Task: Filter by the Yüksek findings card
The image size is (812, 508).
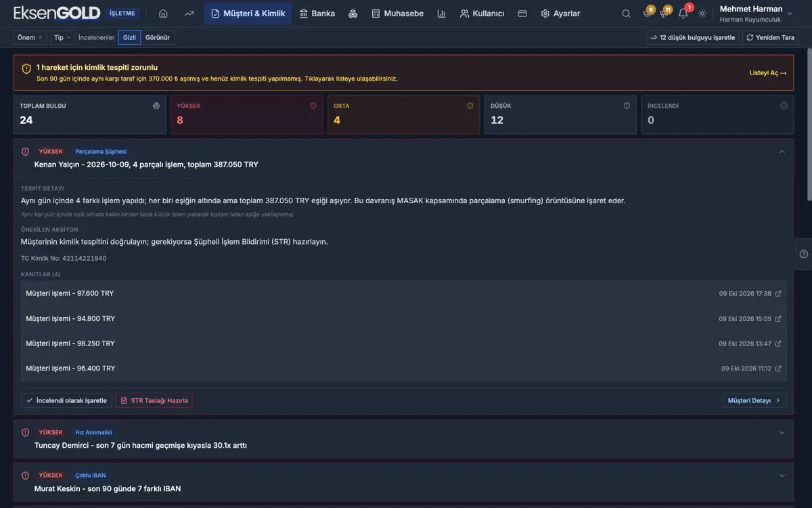Action: [247, 114]
